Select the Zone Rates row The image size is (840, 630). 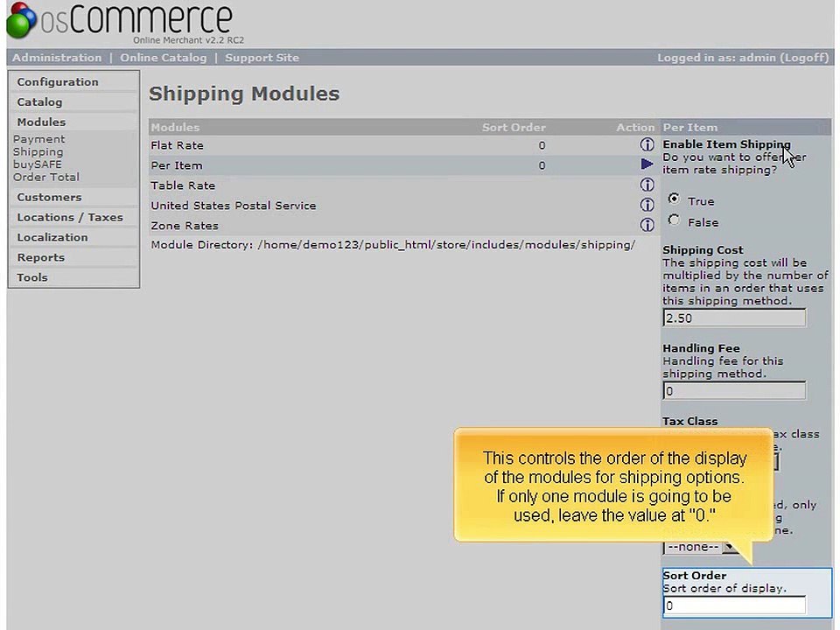pyautogui.click(x=404, y=225)
